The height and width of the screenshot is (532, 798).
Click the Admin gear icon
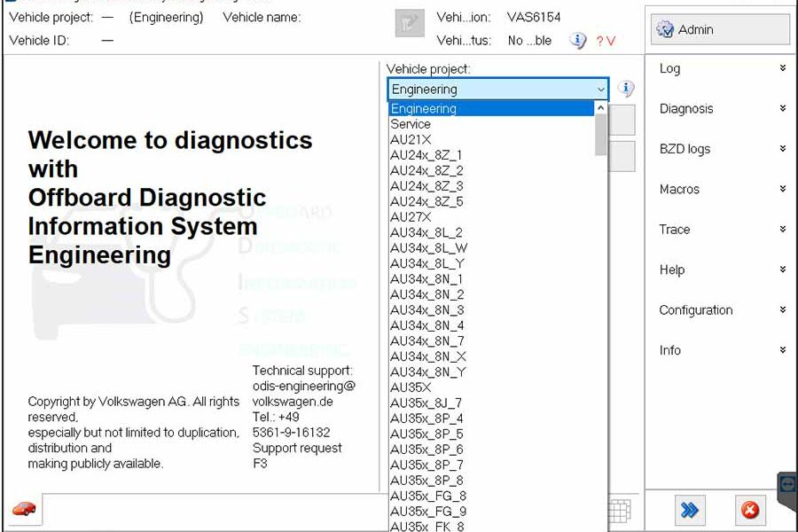point(663,29)
